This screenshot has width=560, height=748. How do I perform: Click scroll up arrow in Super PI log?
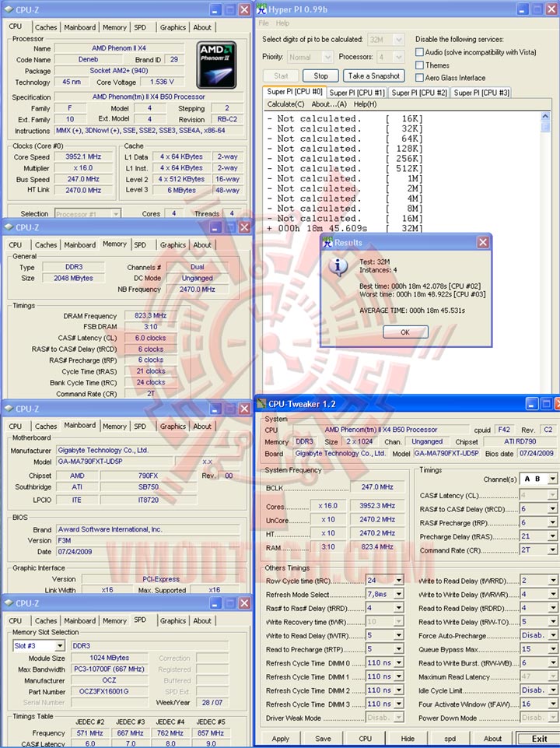point(545,117)
